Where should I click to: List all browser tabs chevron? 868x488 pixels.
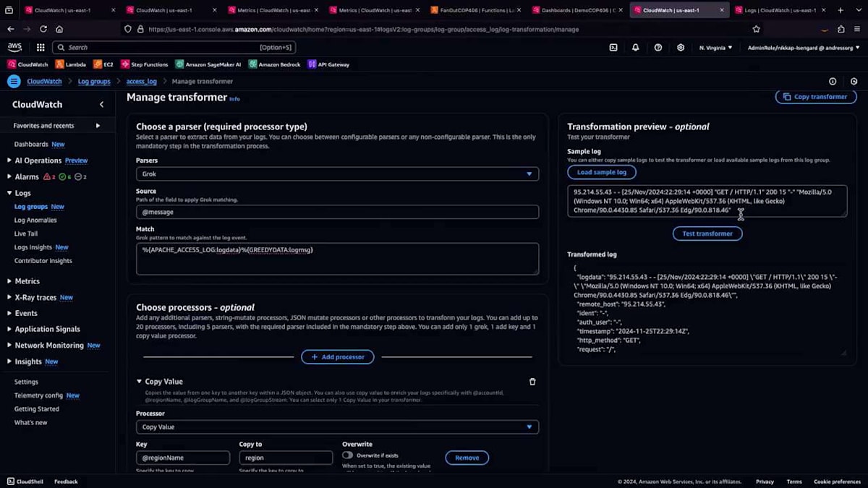click(x=857, y=10)
